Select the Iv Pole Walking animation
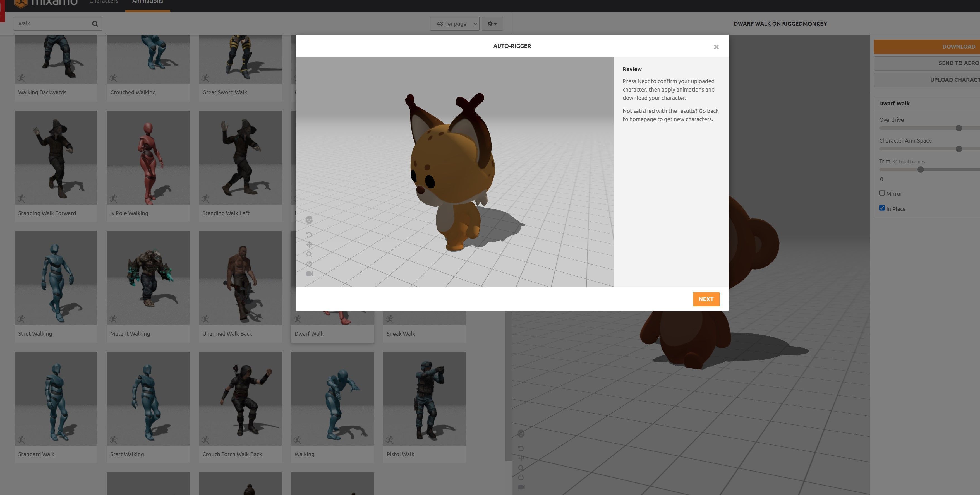The height and width of the screenshot is (495, 980). click(x=148, y=166)
